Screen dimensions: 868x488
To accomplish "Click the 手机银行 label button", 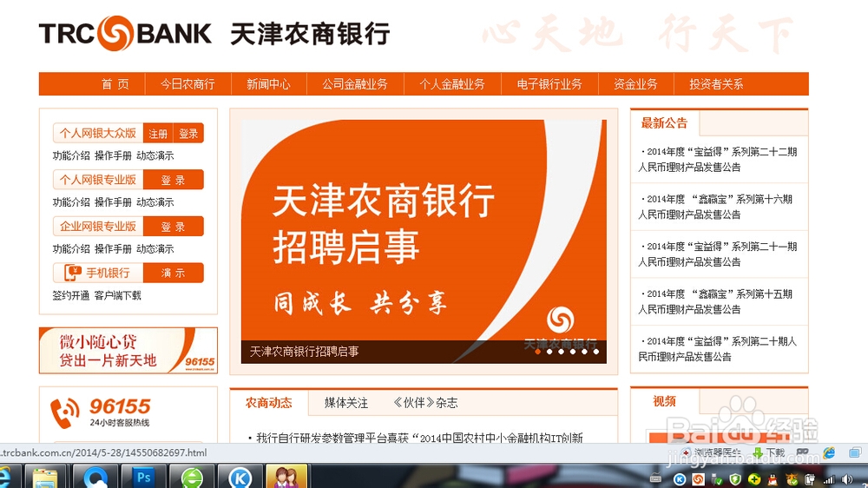I will coord(98,273).
